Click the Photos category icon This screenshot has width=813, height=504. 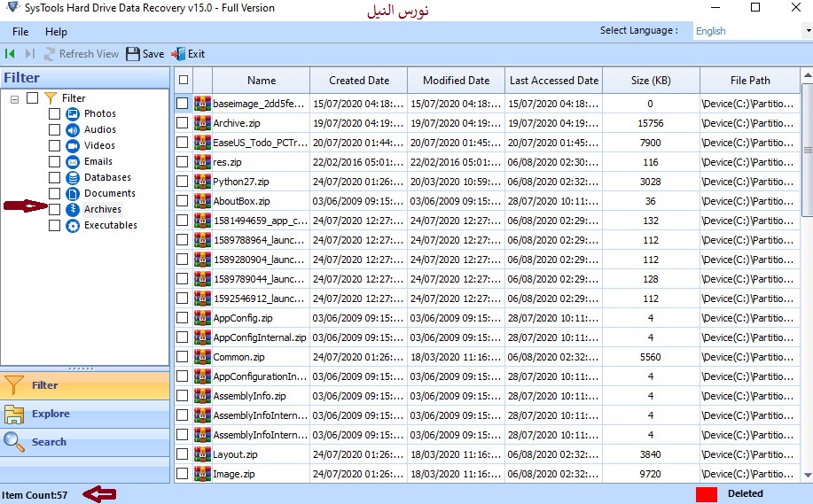[x=73, y=114]
